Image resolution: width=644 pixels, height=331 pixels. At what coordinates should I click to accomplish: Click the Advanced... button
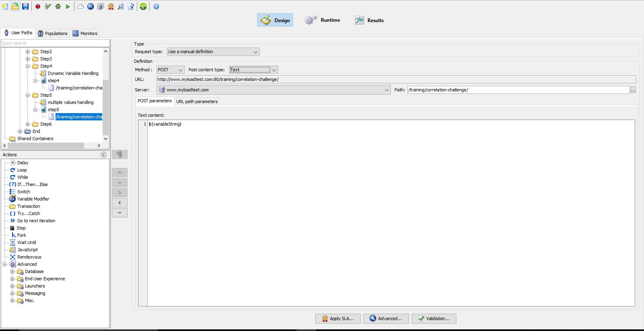386,319
